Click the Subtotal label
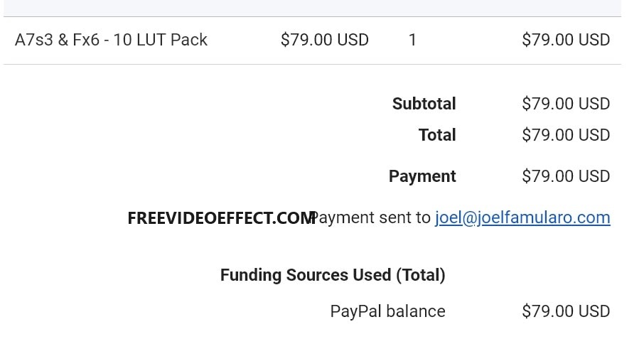The width and height of the screenshot is (644, 344). pyautogui.click(x=424, y=104)
